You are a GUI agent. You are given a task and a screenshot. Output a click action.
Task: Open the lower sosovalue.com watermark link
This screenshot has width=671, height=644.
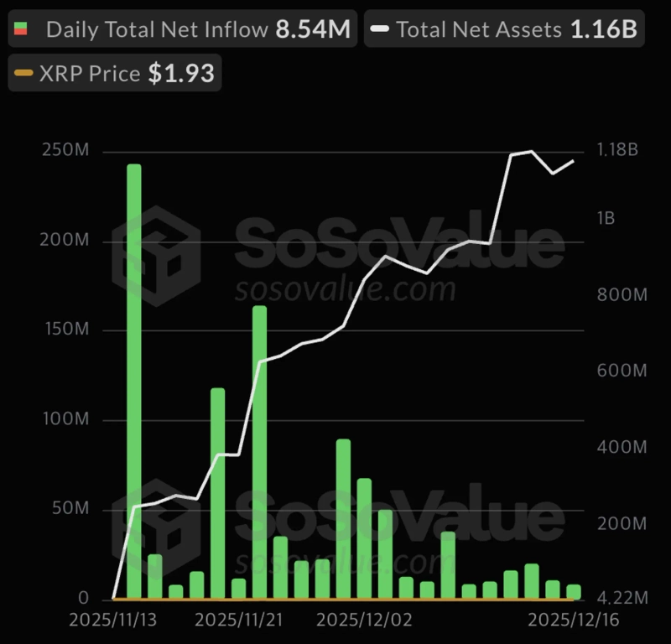345,561
